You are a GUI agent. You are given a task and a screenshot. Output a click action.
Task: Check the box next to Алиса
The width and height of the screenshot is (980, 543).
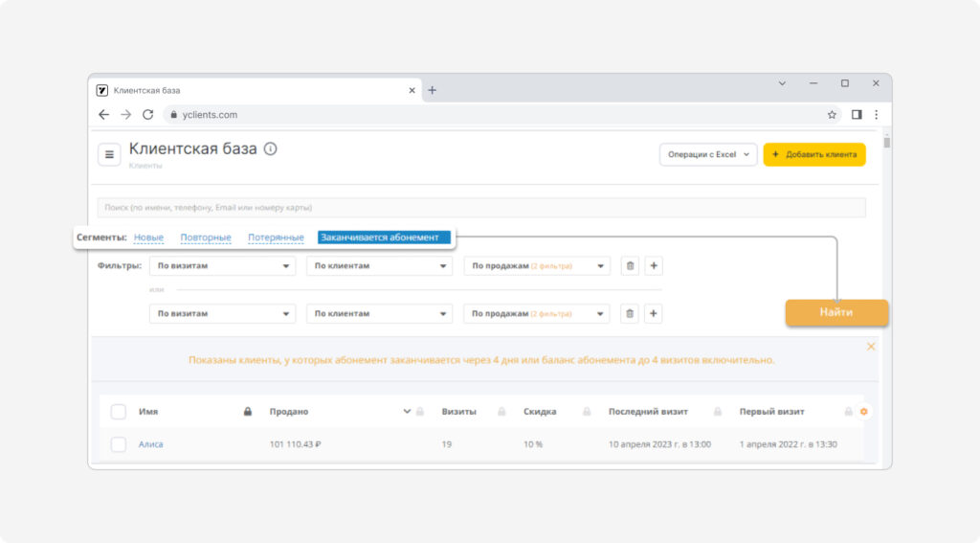[118, 444]
